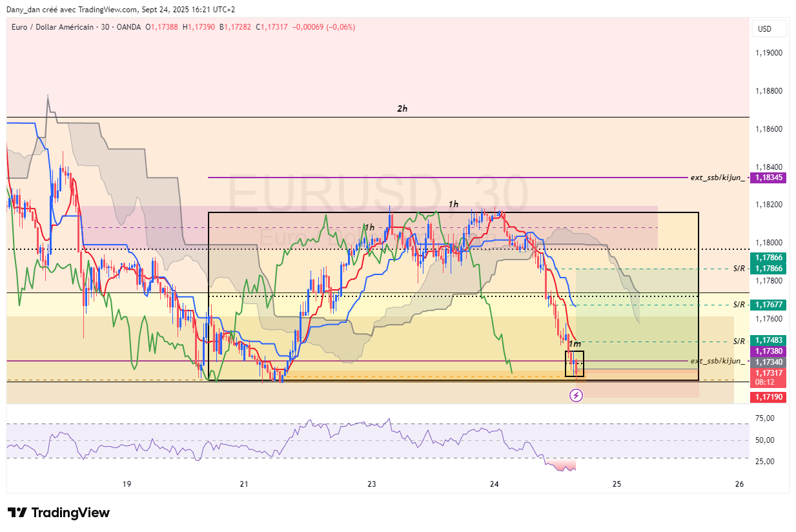
Task: Click the 2h horizontal line label
Action: click(402, 109)
